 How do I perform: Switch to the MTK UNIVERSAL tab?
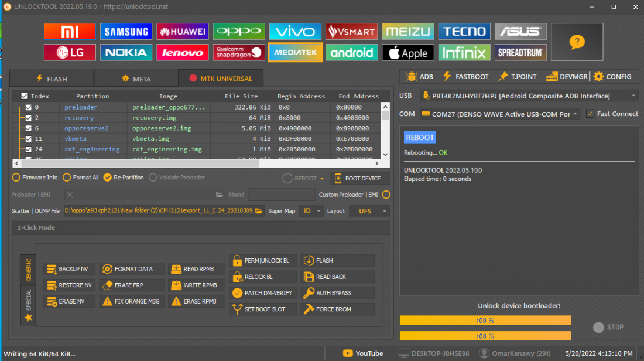click(x=221, y=78)
